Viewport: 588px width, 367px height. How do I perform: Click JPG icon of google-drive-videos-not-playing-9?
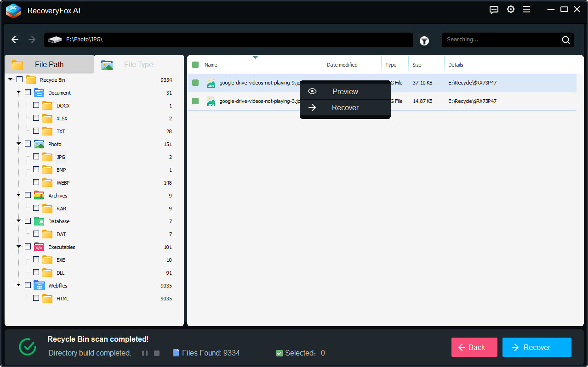point(211,83)
